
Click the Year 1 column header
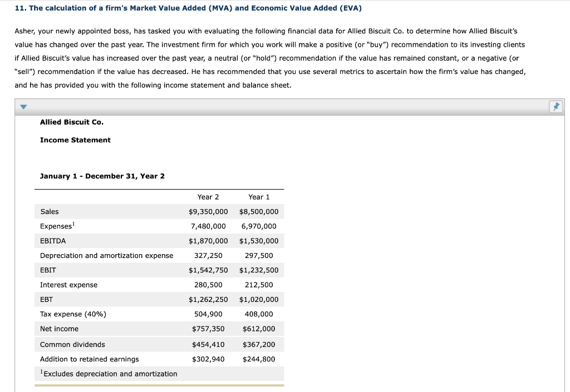[x=259, y=197]
